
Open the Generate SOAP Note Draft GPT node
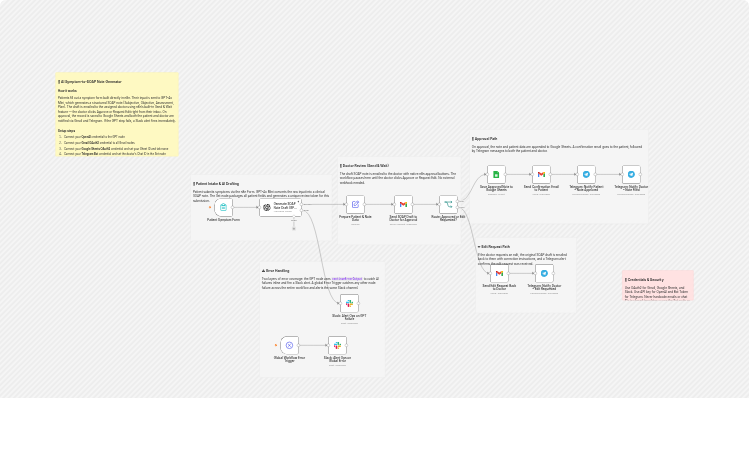pyautogui.click(x=280, y=207)
